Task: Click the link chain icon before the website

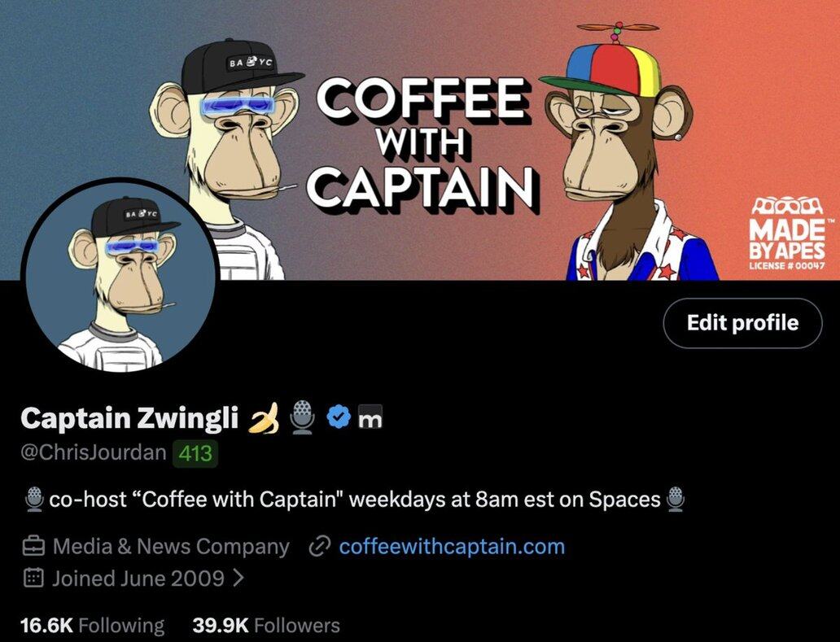Action: [320, 547]
